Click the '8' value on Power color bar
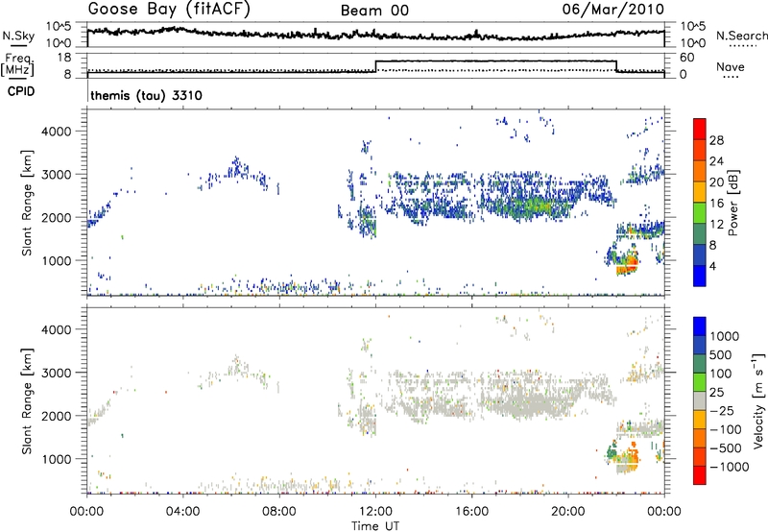768x532 pixels. tap(713, 246)
